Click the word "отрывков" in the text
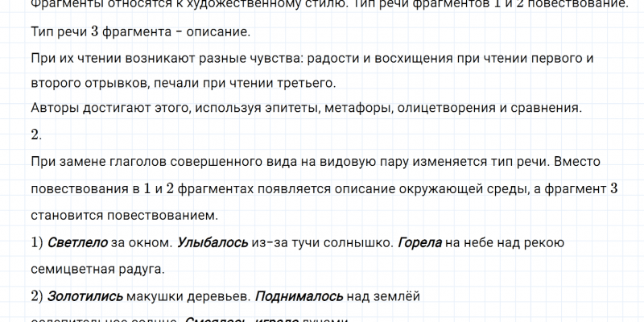644x322 pixels. [x=108, y=83]
